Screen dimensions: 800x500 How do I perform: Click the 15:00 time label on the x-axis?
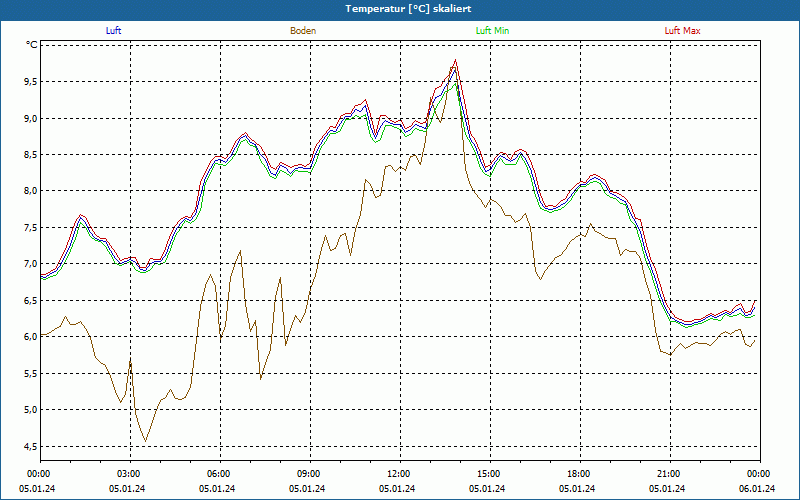click(x=490, y=474)
